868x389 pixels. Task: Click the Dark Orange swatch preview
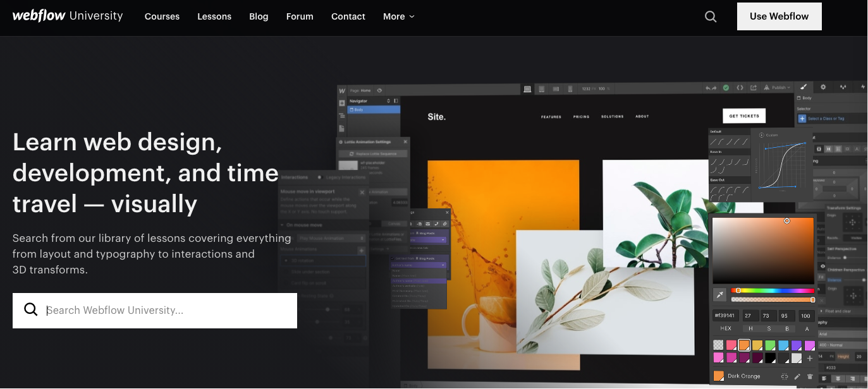click(718, 376)
